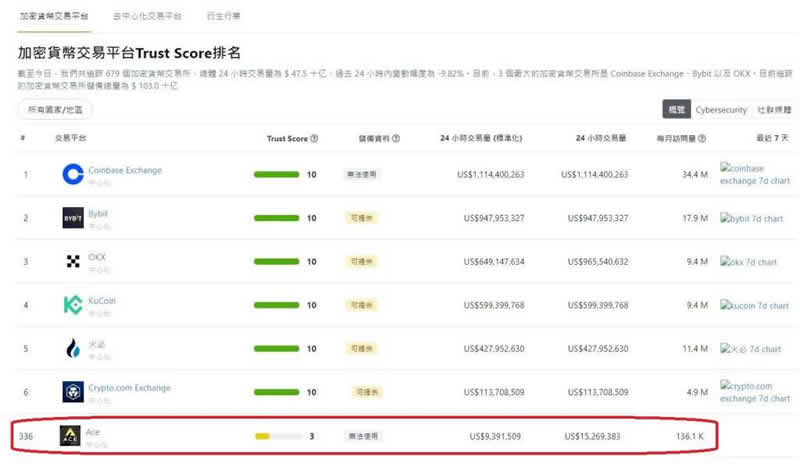Open the 去中心化交易平台 tab

point(147,17)
